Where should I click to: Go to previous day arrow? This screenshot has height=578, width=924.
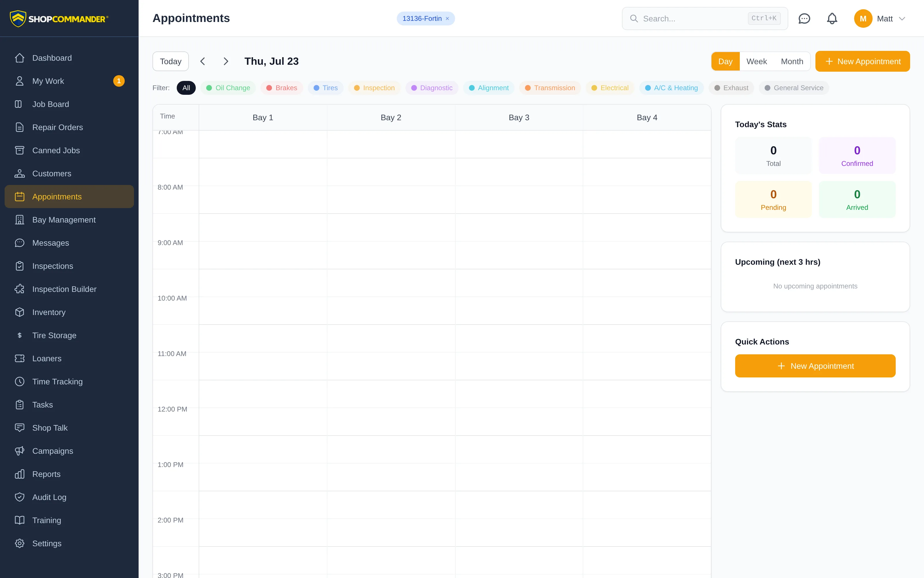[x=203, y=61]
